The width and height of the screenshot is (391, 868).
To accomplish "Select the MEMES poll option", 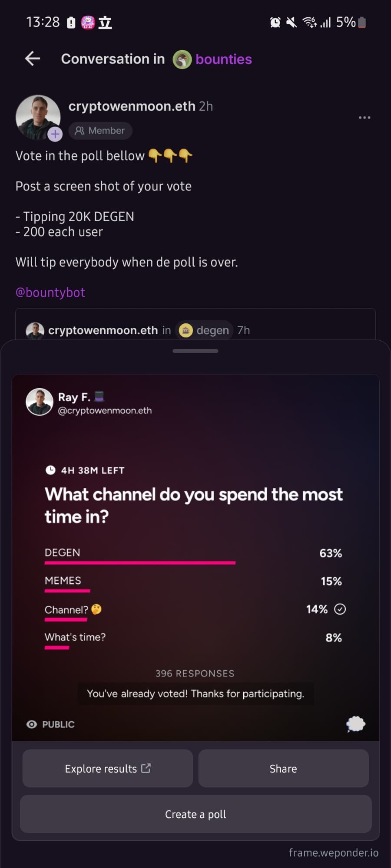I will [x=193, y=583].
